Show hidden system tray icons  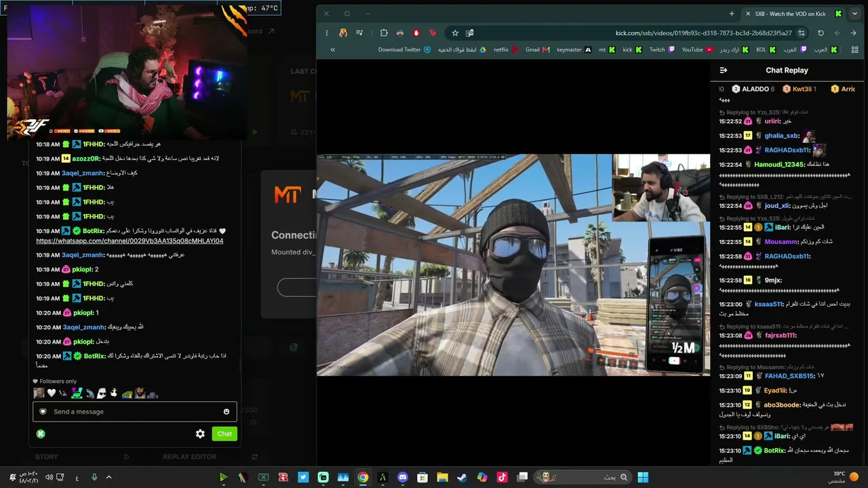tap(108, 477)
